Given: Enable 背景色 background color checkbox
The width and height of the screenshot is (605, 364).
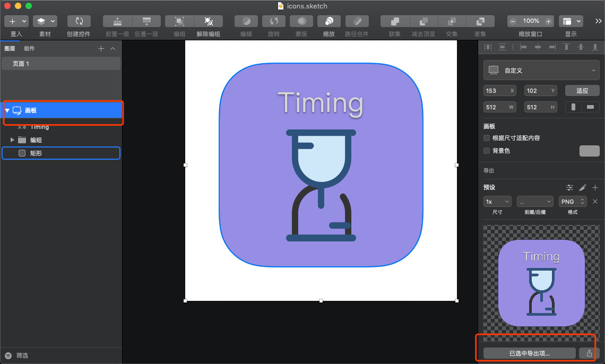Looking at the screenshot, I should pyautogui.click(x=487, y=151).
